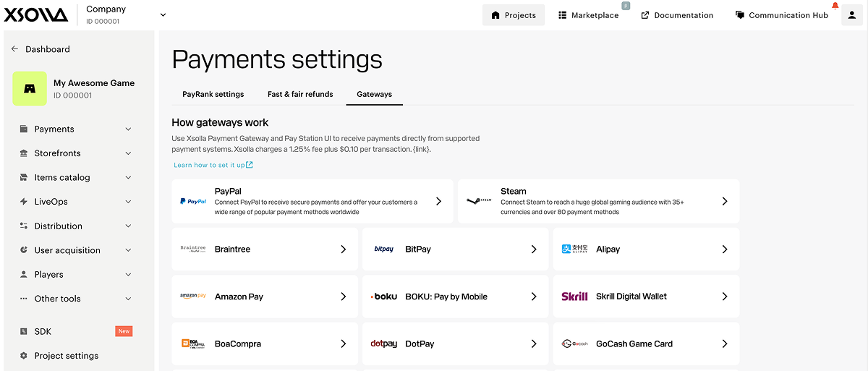Click the notification bell icon
Viewport: 868px width, 371px height.
835,6
